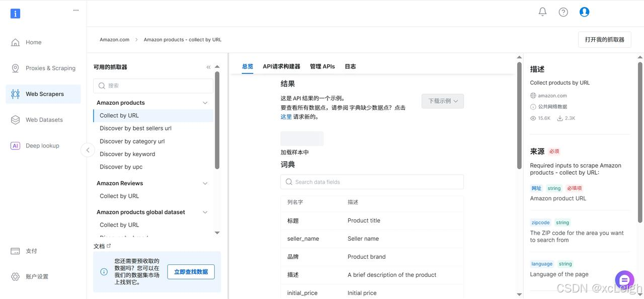Image resolution: width=644 pixels, height=299 pixels.
Task: Click the 打开我的抓取器 button
Action: click(604, 40)
